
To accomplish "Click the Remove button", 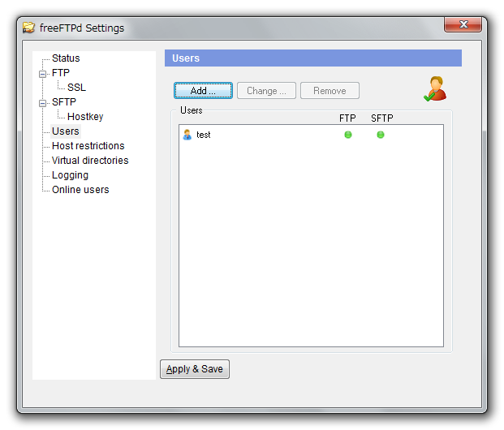I will click(330, 91).
